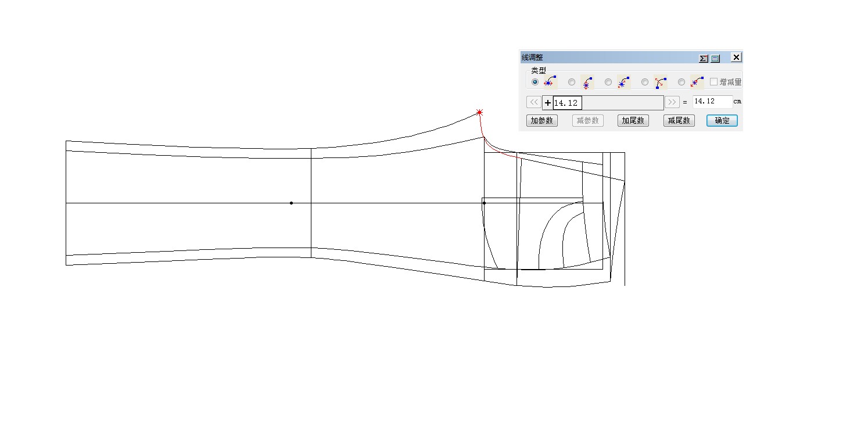This screenshot has height=441, width=868.
Task: Click the << previous parameter arrow
Action: point(533,102)
